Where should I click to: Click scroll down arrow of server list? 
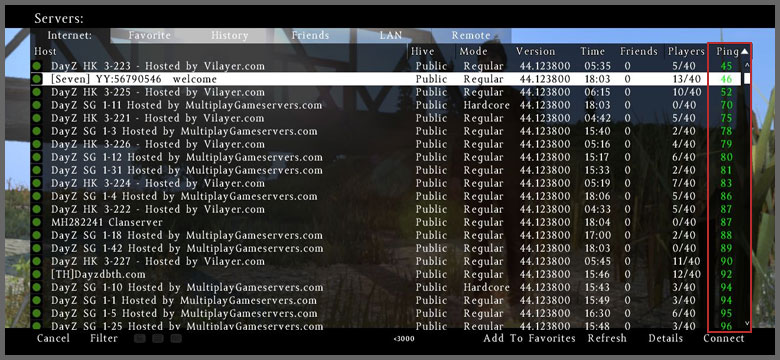click(x=747, y=323)
